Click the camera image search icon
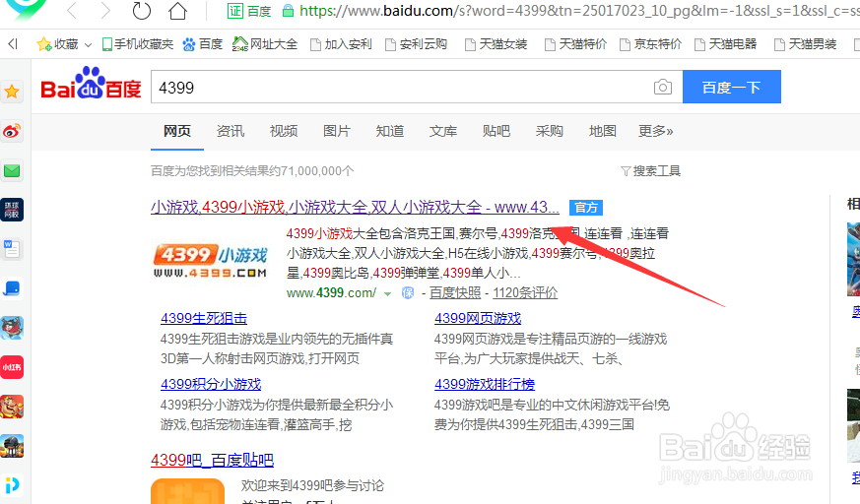Viewport: 860px width, 504px height. click(663, 87)
